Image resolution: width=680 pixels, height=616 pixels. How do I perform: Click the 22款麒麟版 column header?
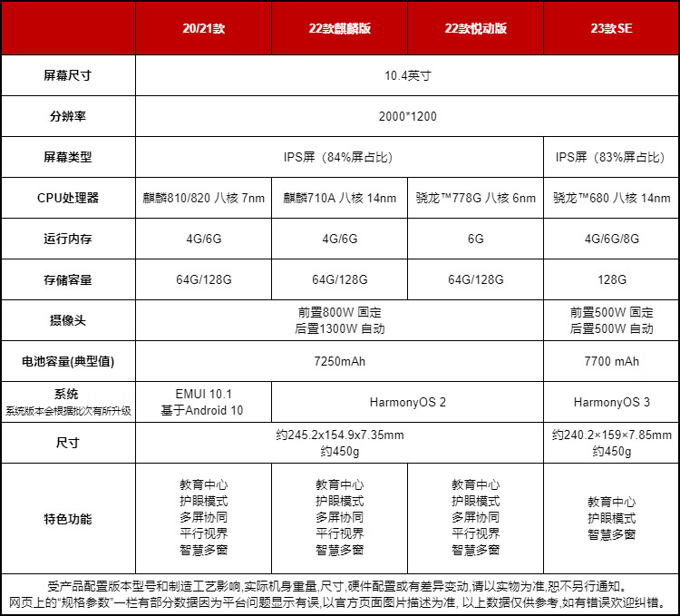point(340,28)
